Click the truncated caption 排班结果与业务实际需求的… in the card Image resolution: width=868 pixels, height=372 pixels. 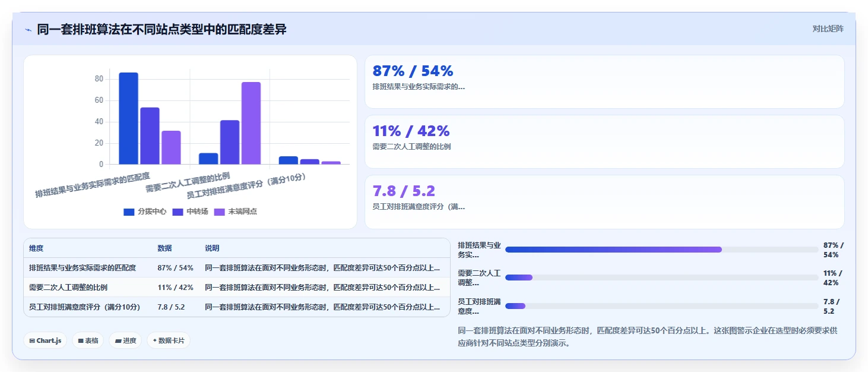click(x=419, y=87)
